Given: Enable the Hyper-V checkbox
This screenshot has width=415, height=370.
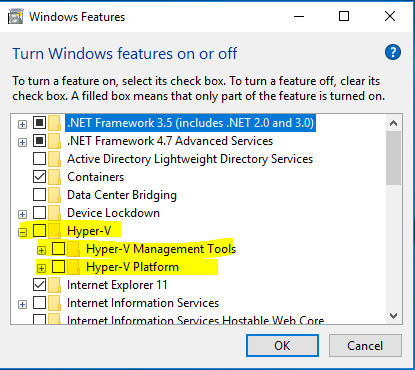Looking at the screenshot, I should tap(39, 231).
